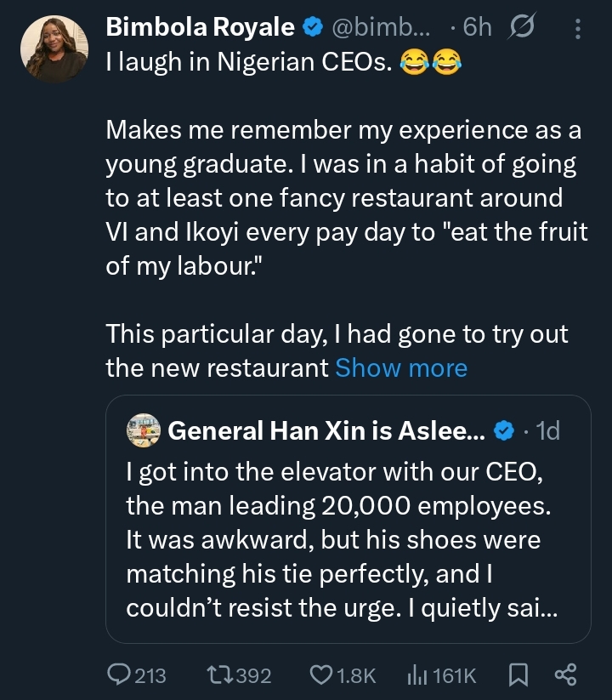
Task: Click General Han Xin's verified badge
Action: pos(503,432)
